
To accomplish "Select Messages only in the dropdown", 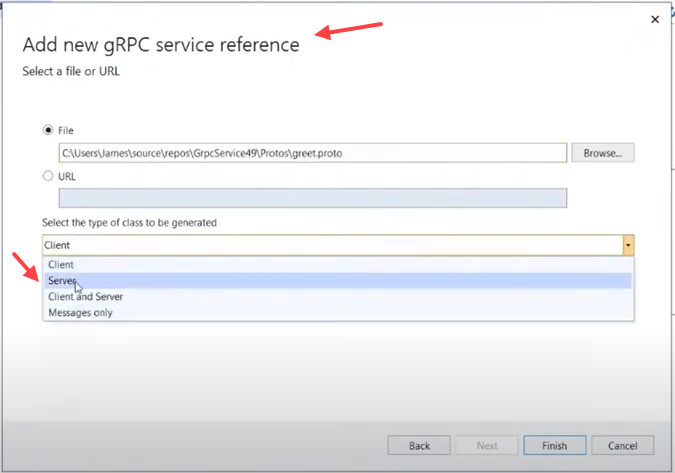I will coord(80,313).
